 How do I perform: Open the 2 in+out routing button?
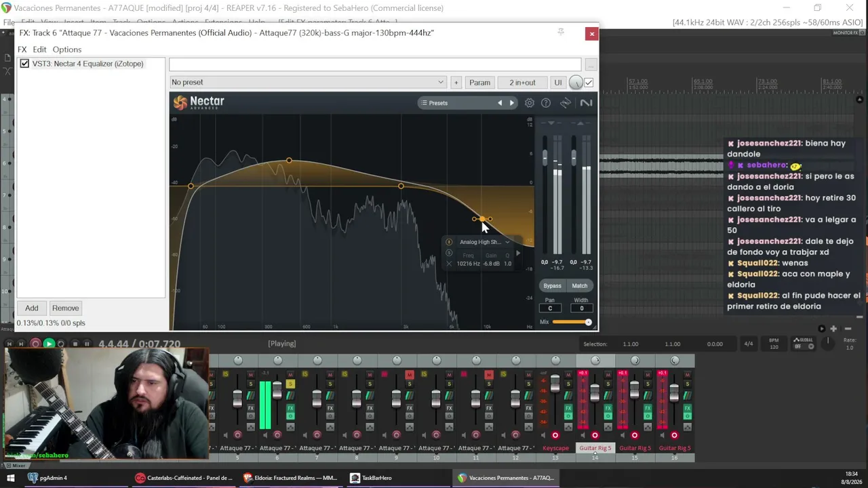pyautogui.click(x=522, y=83)
